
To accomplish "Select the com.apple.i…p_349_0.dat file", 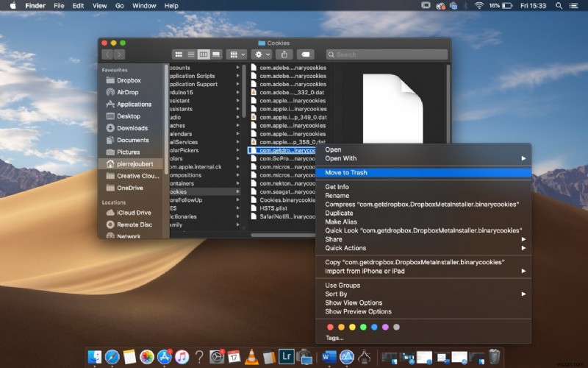I will (x=289, y=117).
